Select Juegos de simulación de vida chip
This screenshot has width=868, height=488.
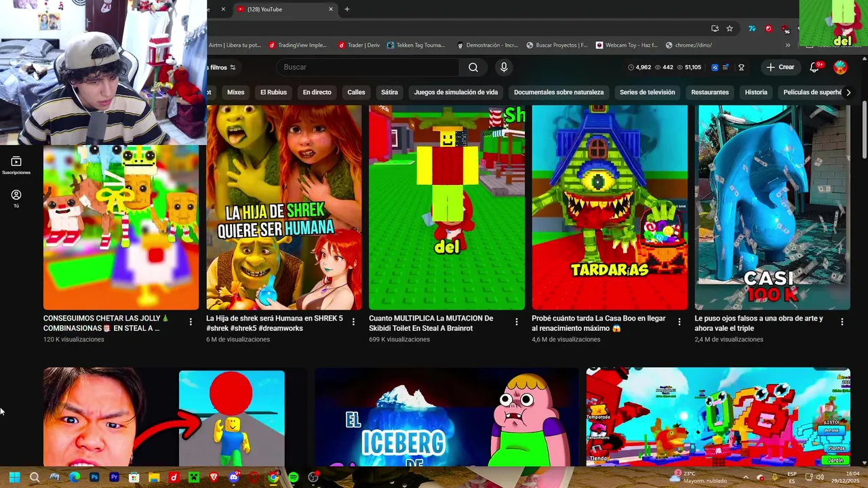(x=456, y=92)
